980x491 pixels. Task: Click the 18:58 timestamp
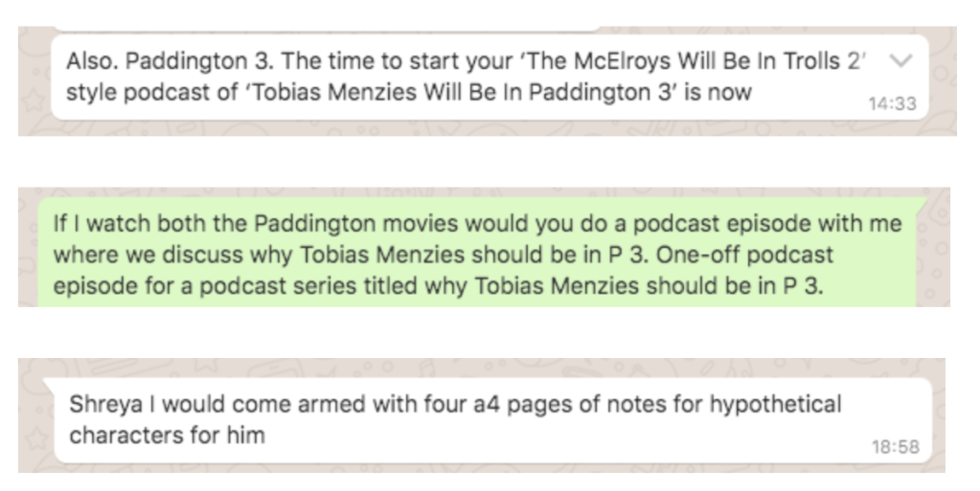coord(894,447)
